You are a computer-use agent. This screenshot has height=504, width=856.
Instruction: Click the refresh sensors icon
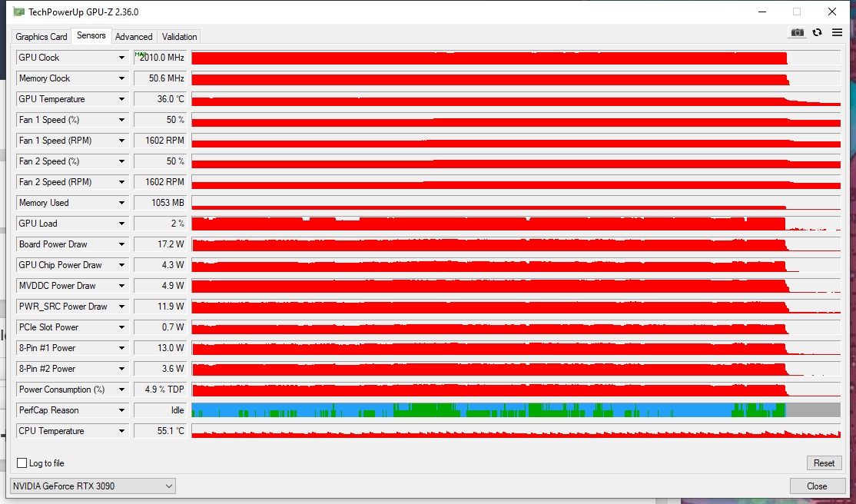click(817, 32)
